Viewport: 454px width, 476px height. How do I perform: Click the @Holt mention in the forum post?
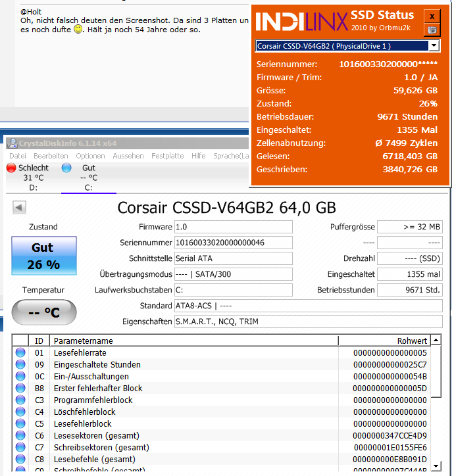31,12
